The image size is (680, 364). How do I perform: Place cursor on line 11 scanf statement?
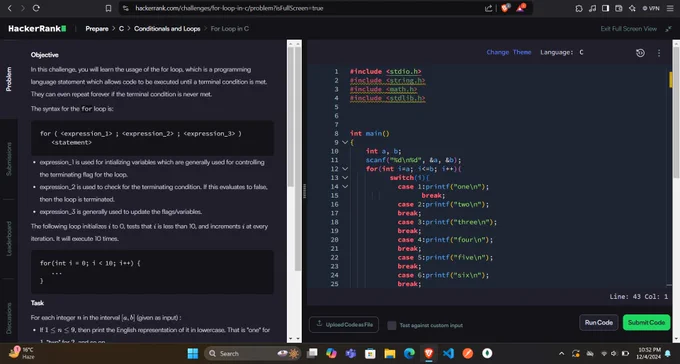413,160
